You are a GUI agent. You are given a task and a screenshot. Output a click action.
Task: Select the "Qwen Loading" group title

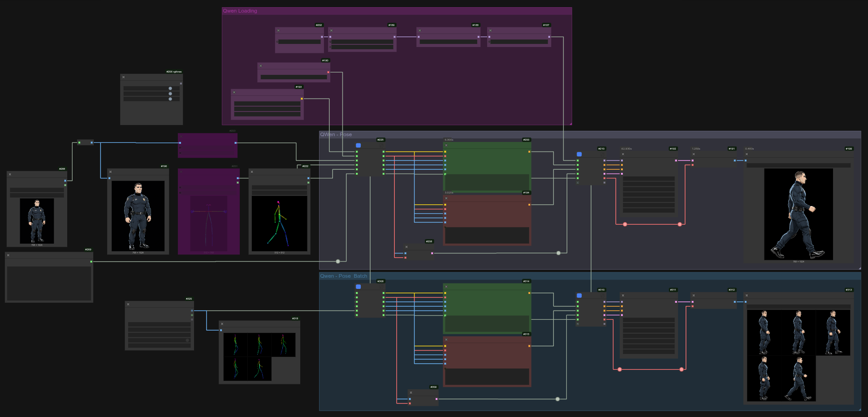tap(240, 11)
